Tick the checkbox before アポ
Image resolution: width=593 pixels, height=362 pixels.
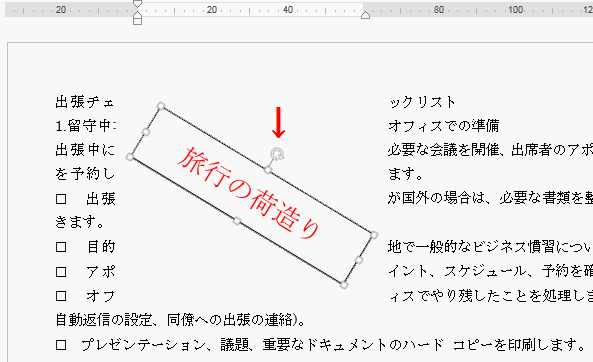(x=61, y=272)
